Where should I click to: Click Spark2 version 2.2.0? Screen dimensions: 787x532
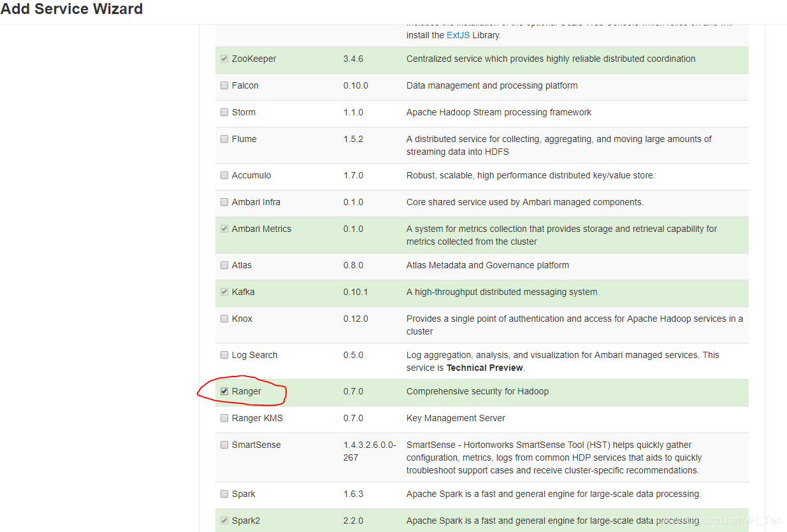353,521
